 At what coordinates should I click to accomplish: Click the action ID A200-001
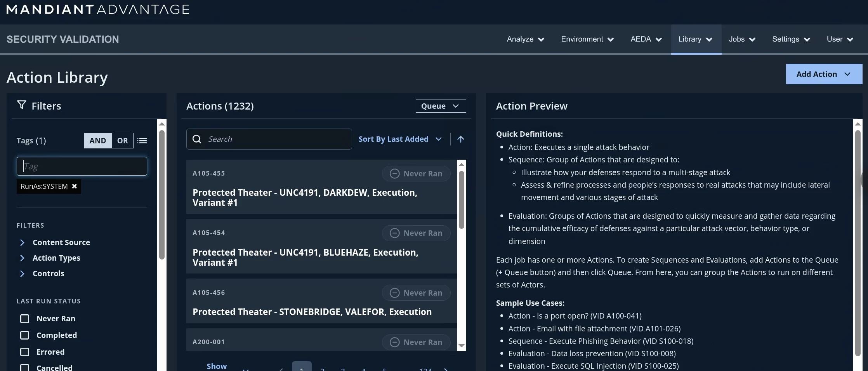(x=209, y=342)
